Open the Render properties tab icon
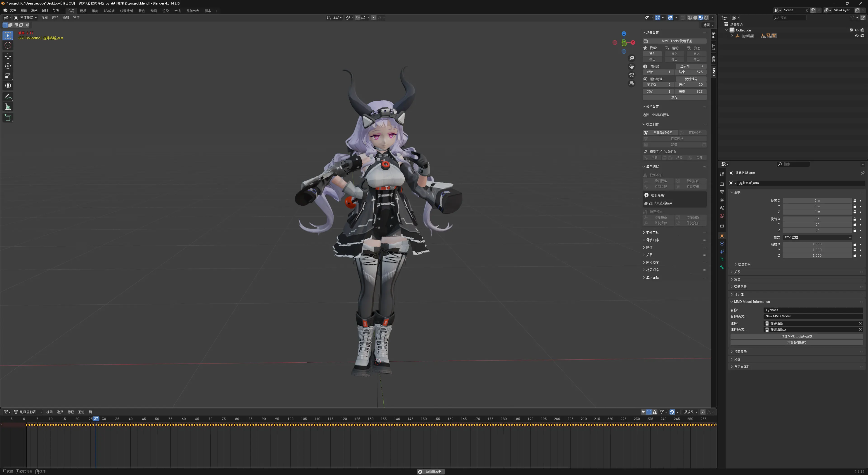The width and height of the screenshot is (868, 475). [x=722, y=184]
